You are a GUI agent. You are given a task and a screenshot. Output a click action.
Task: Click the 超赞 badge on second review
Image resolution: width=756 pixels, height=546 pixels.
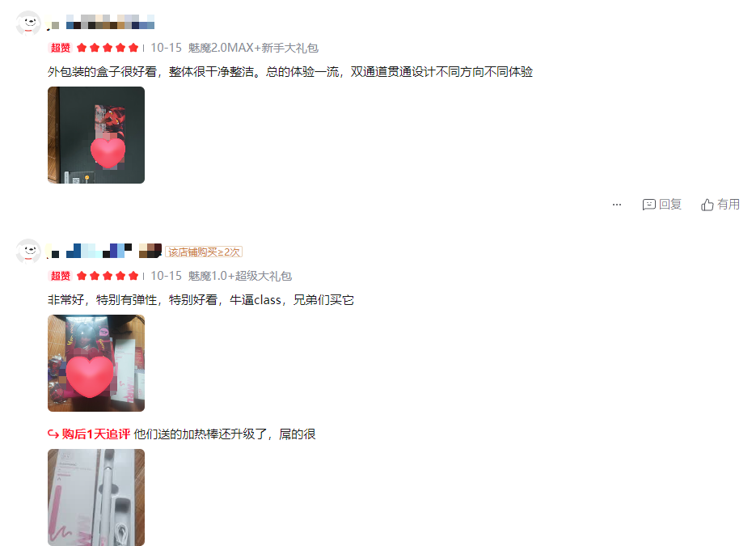click(61, 276)
